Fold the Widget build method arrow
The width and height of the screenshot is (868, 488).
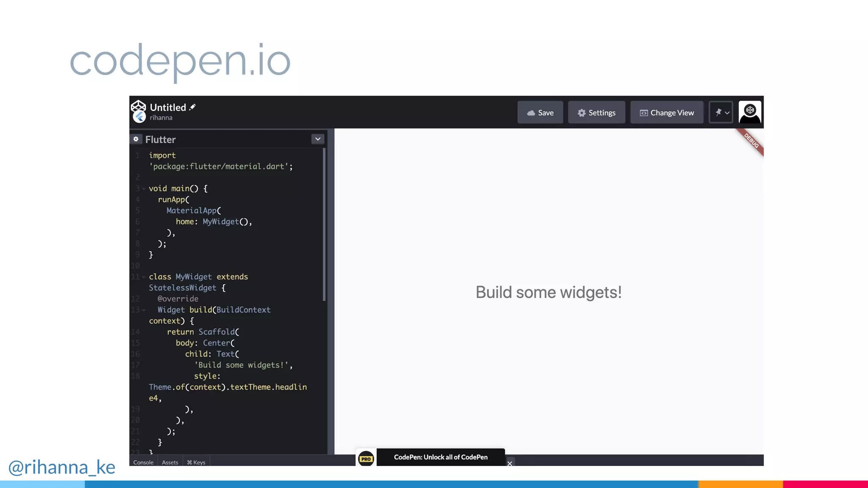[144, 310]
